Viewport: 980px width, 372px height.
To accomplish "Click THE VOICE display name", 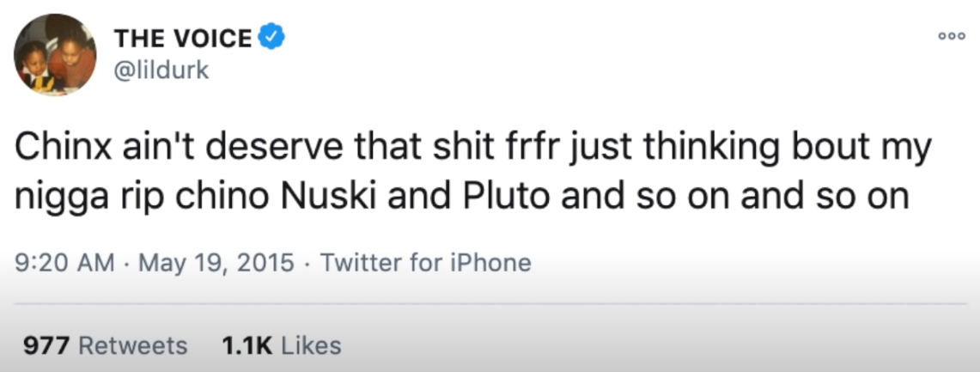I will (183, 38).
